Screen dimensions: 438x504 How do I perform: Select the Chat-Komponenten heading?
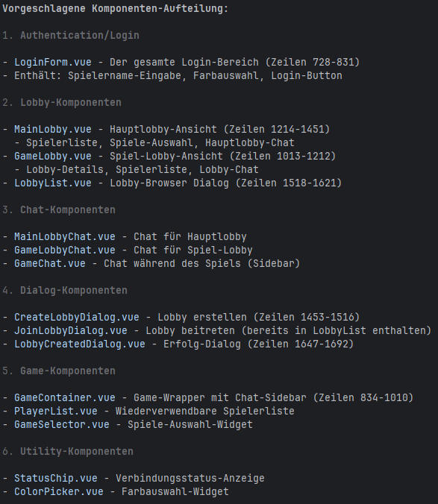pyautogui.click(x=68, y=210)
